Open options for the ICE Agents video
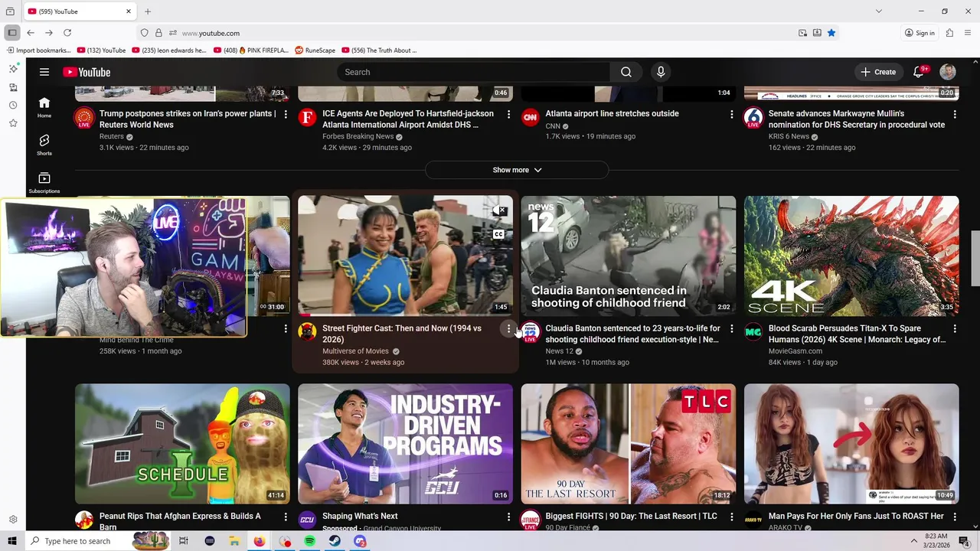 coord(508,114)
